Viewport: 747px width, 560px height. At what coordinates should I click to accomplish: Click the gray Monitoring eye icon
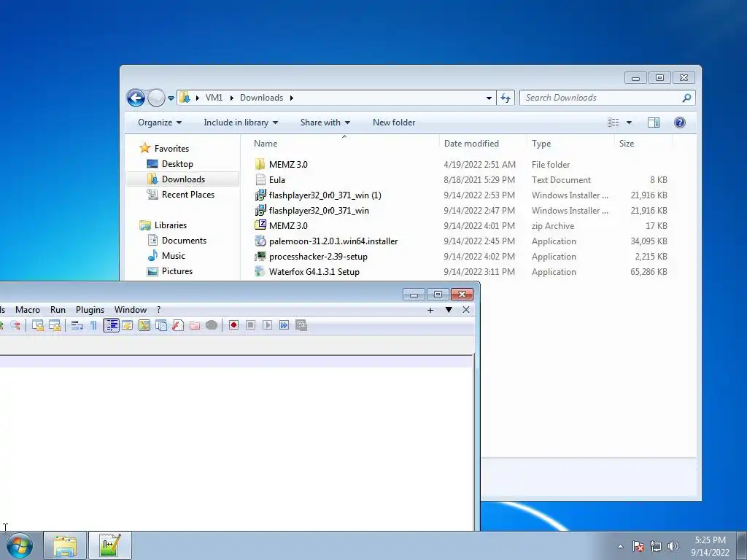(212, 325)
